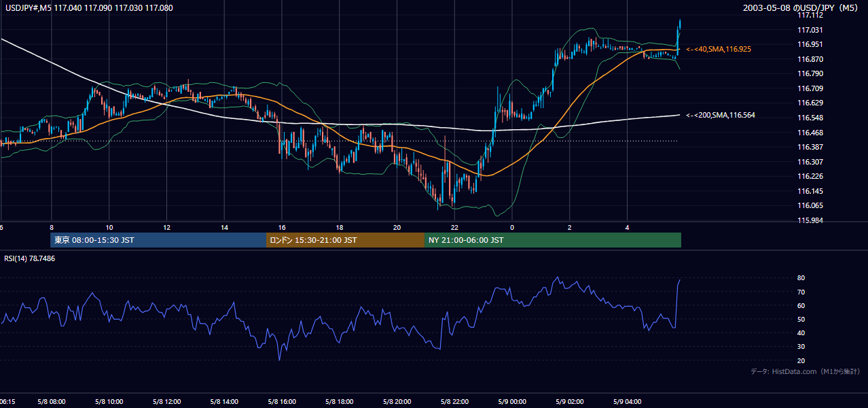Click price axis label 116.709
The image size is (868, 408).
click(x=810, y=88)
